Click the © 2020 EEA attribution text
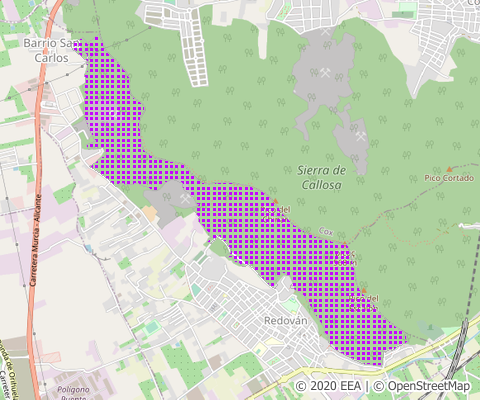Viewport: 480px width, 400px height. coord(328,386)
